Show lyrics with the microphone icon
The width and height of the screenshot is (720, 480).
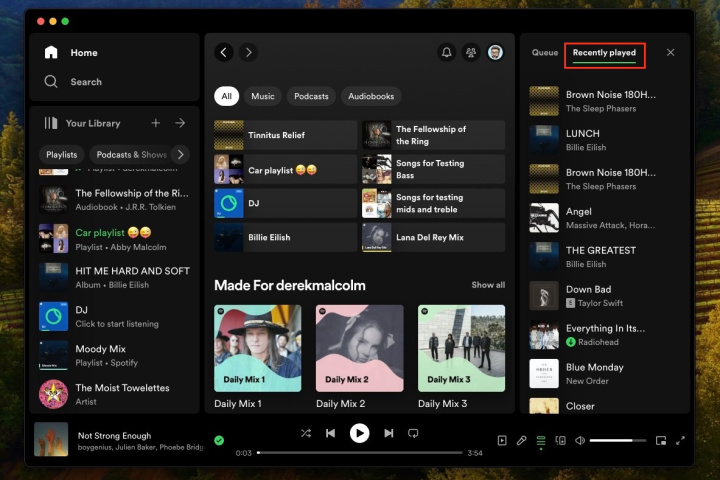point(521,440)
